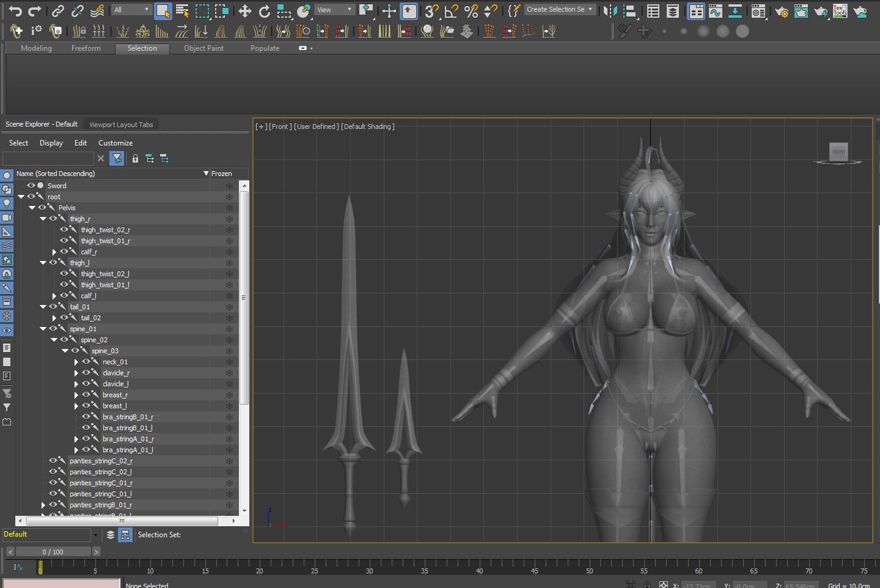Toggle the Percent Snap button
Image resolution: width=880 pixels, height=588 pixels.
pos(471,10)
